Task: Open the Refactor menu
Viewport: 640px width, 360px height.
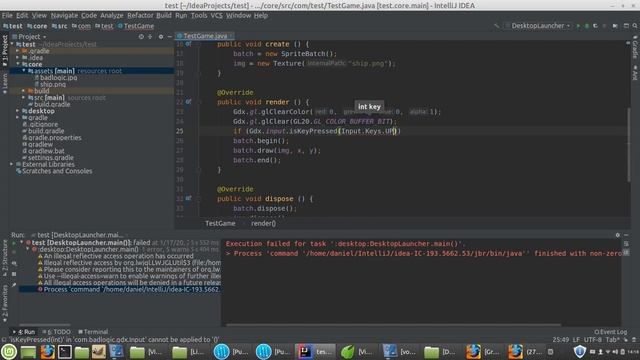Action: pyautogui.click(x=140, y=16)
